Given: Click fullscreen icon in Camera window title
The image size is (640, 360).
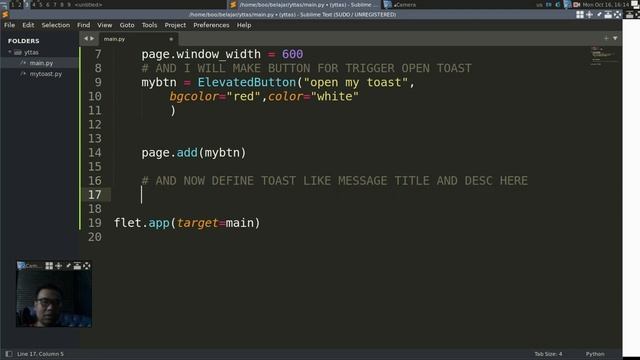Looking at the screenshot, I should click(x=87, y=266).
